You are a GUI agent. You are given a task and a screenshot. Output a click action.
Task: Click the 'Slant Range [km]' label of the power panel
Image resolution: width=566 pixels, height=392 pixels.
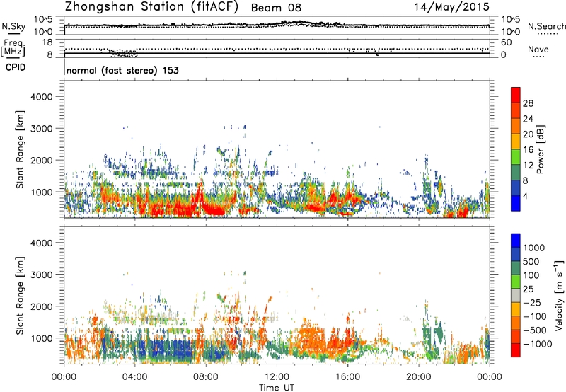pos(20,149)
